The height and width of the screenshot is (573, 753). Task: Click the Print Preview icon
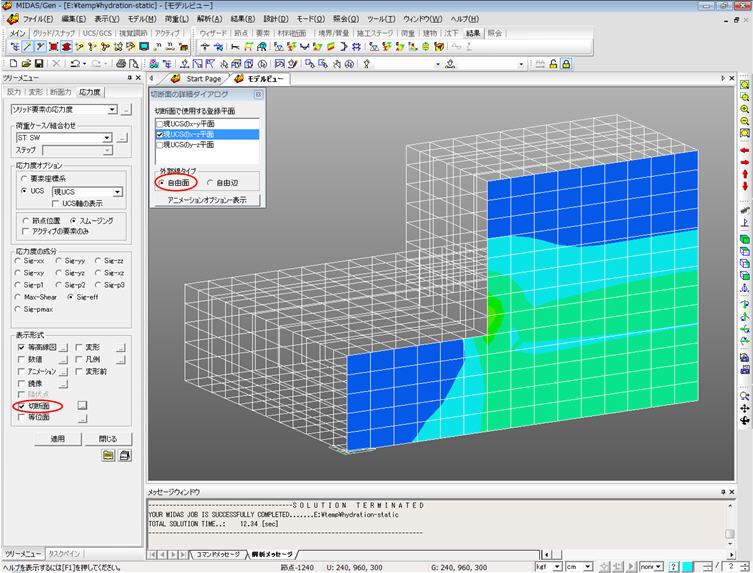134,63
